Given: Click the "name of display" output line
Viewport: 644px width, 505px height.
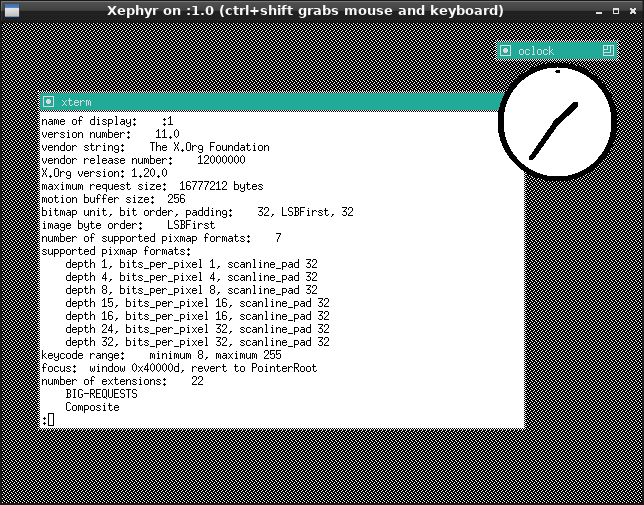Looking at the screenshot, I should click(107, 121).
